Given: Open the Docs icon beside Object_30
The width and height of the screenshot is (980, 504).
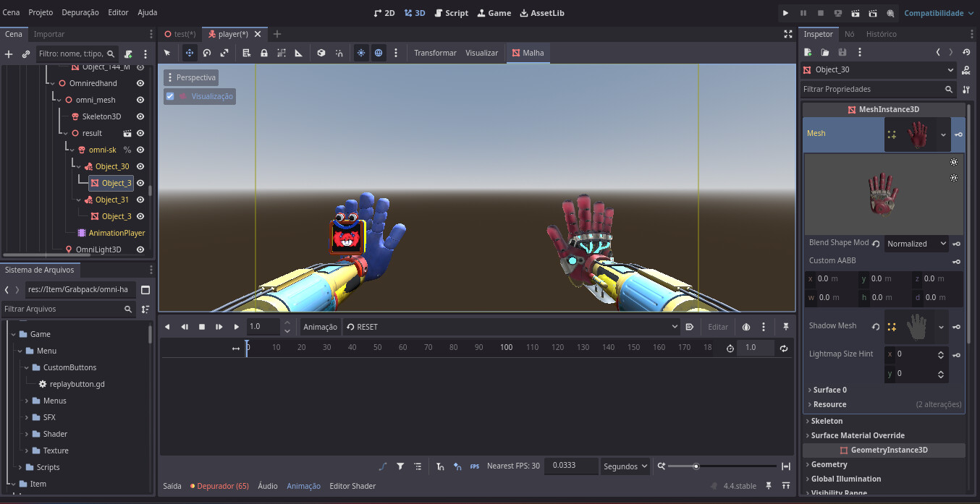Looking at the screenshot, I should [x=966, y=70].
